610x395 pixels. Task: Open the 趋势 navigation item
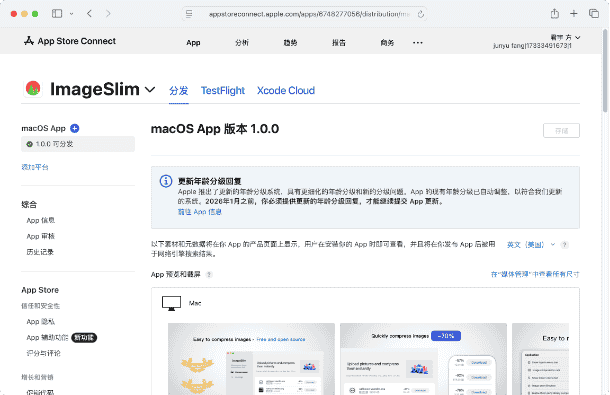(290, 43)
